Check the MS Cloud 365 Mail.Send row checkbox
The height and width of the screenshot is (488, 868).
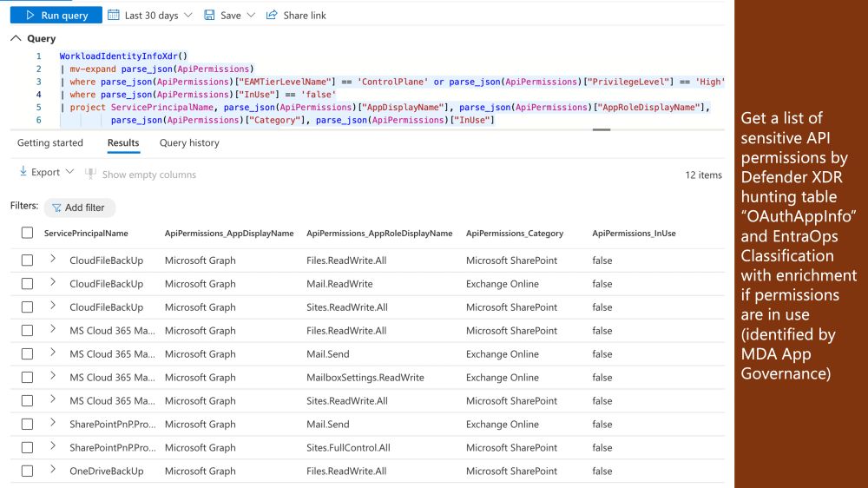[27, 354]
